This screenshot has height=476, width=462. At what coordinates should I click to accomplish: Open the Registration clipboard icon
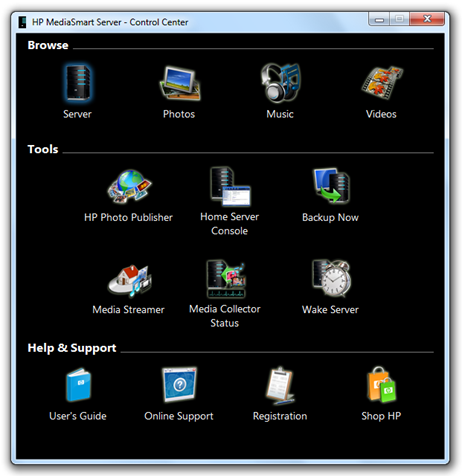click(280, 385)
